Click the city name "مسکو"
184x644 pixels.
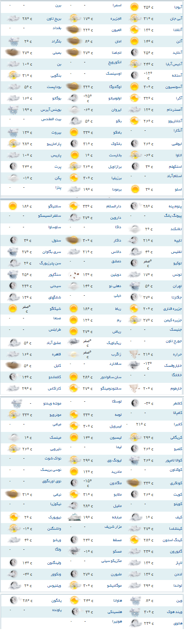117,551
